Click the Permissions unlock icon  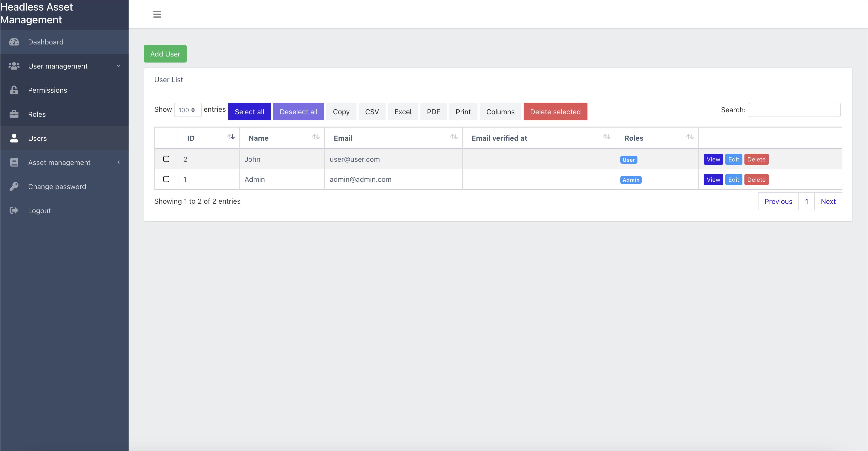tap(14, 90)
